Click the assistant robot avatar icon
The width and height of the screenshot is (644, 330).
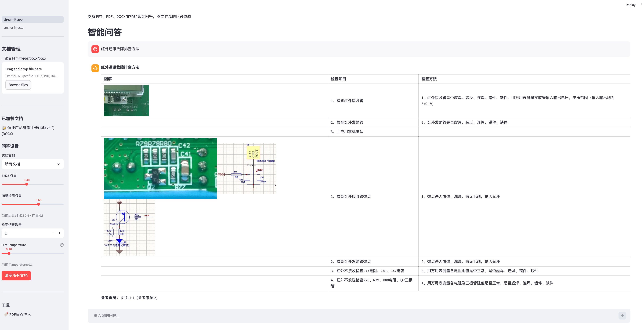click(95, 68)
